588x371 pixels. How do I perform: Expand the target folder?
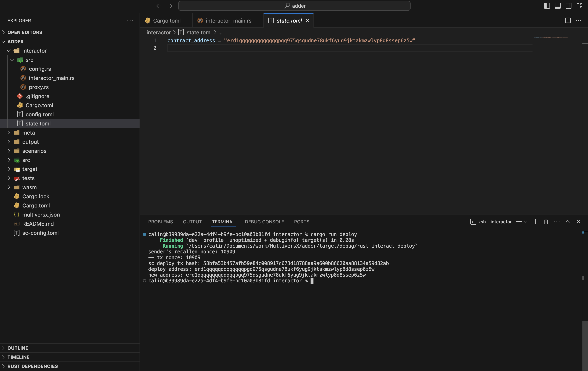pos(70,169)
